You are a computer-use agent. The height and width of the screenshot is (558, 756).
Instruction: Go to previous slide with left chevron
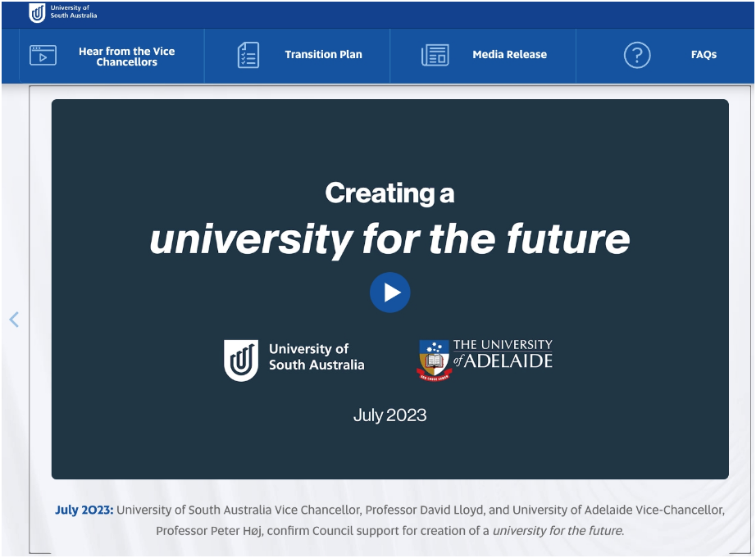tap(14, 319)
